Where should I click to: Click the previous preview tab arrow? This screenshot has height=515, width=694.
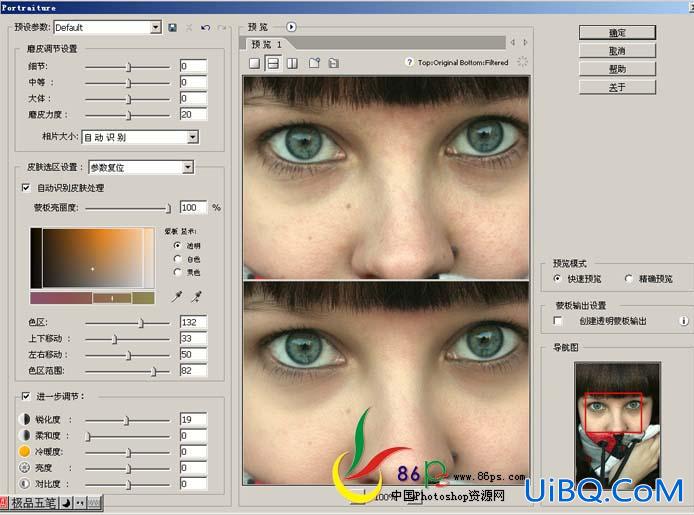tap(513, 42)
